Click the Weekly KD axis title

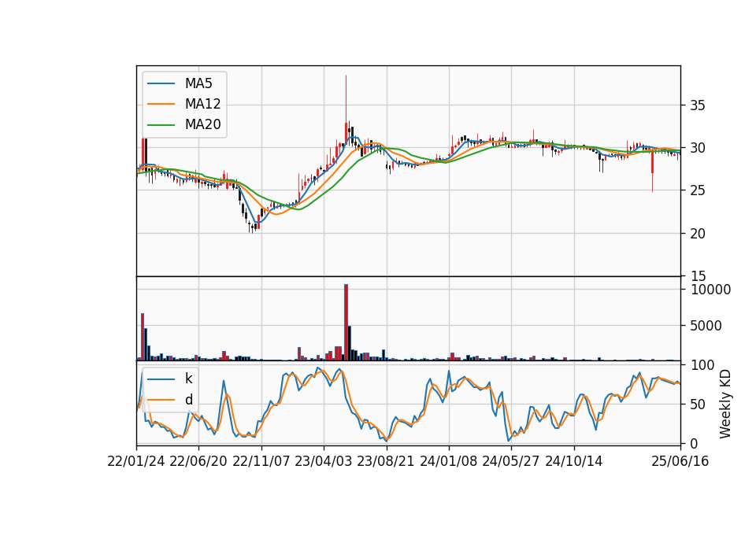click(724, 404)
